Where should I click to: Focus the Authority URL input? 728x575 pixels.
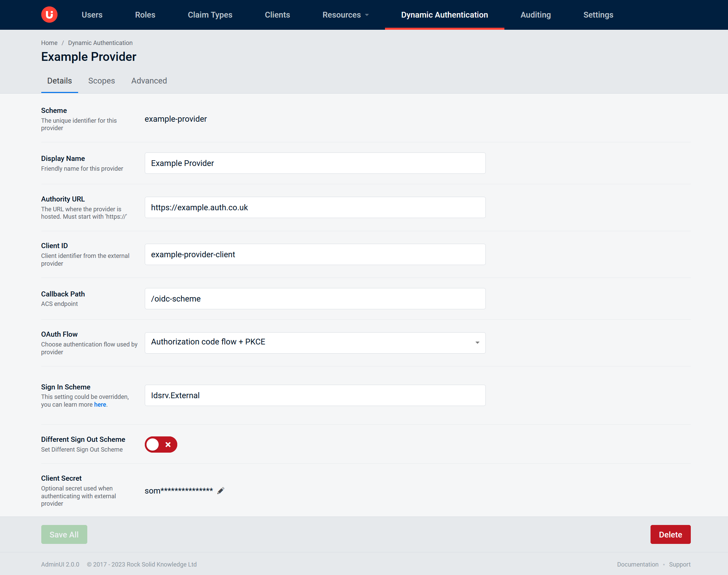pos(315,208)
